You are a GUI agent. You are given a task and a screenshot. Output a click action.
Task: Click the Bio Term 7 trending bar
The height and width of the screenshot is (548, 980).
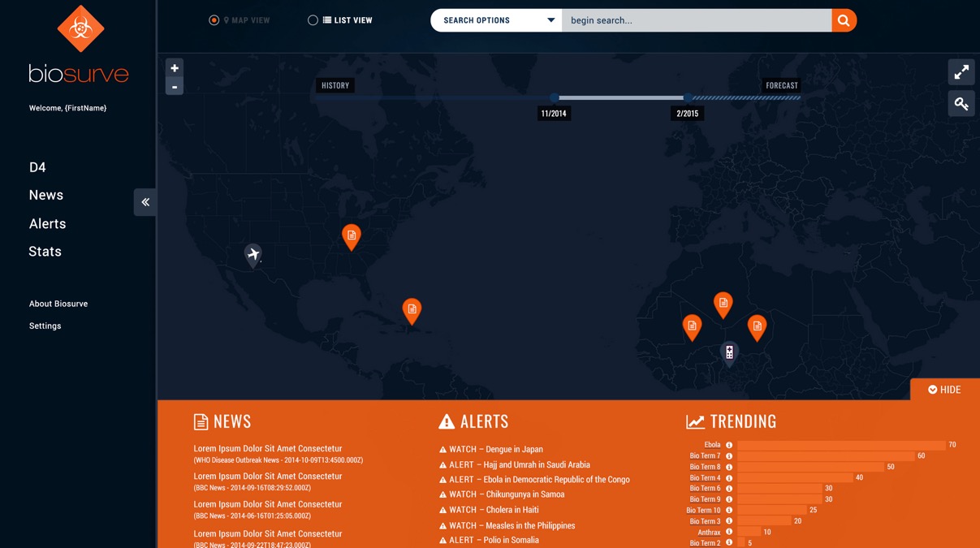(826, 456)
